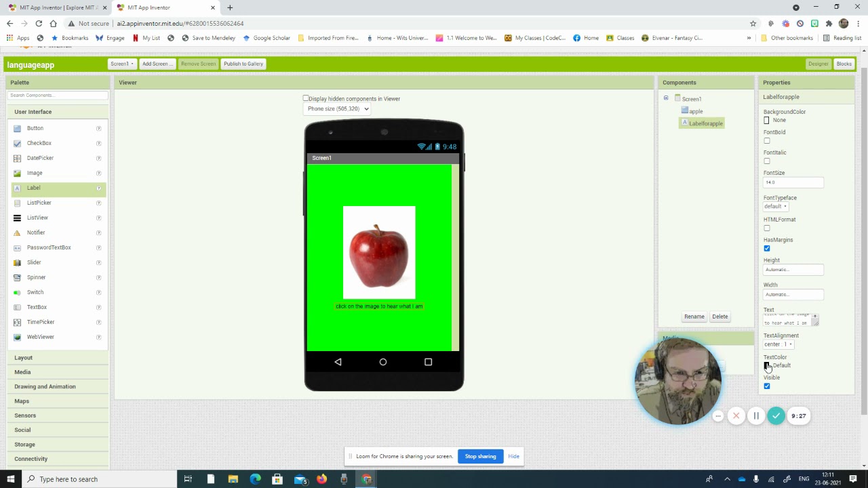Expand the Layout palette section
Viewport: 868px width, 488px height.
[24, 358]
